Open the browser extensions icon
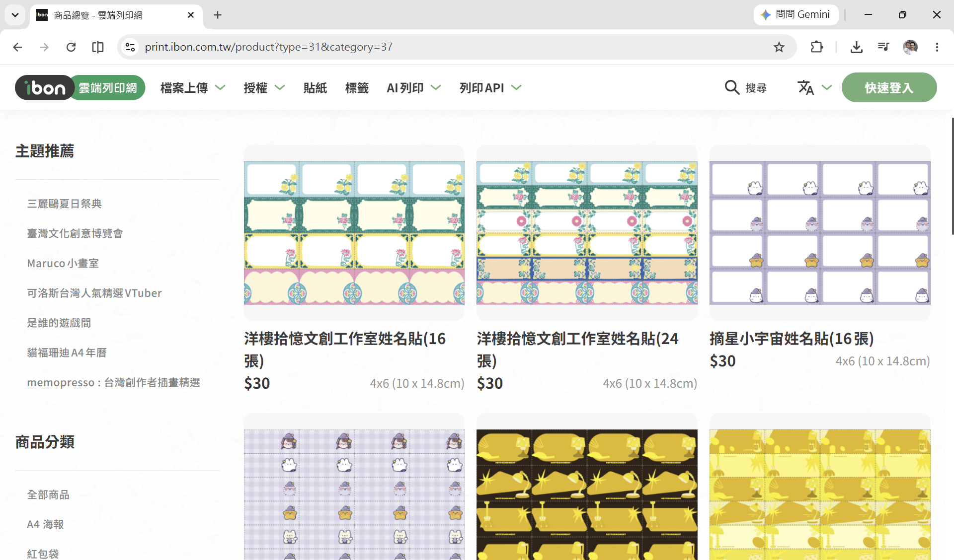Viewport: 954px width, 560px height. coord(816,47)
